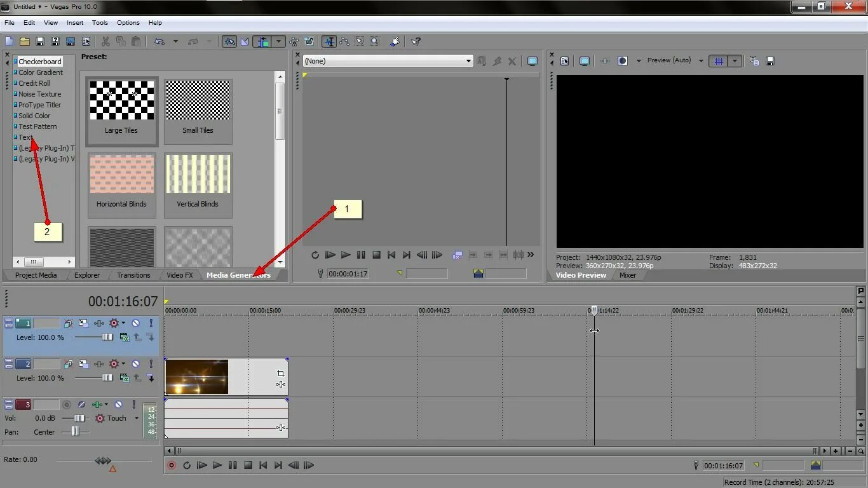Solo audio track 3
868x488 pixels.
pos(133,405)
